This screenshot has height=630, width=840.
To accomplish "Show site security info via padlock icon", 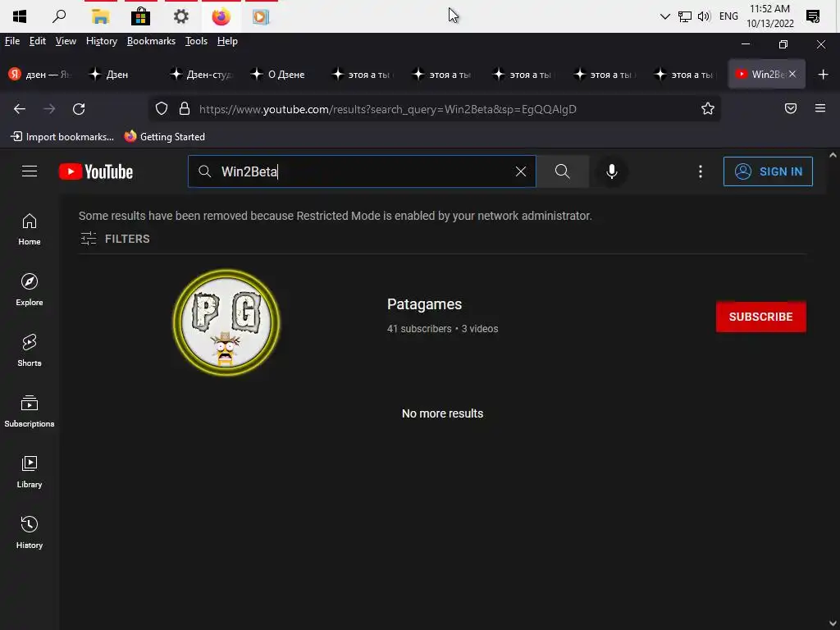I will pyautogui.click(x=185, y=109).
